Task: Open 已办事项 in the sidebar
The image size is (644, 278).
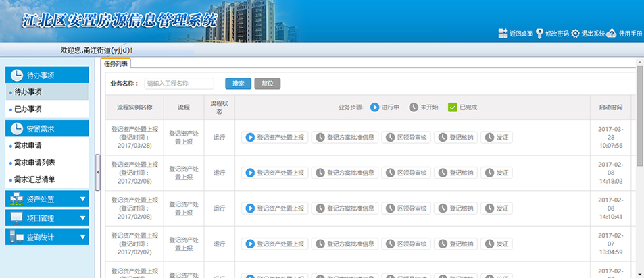Action: click(28, 109)
